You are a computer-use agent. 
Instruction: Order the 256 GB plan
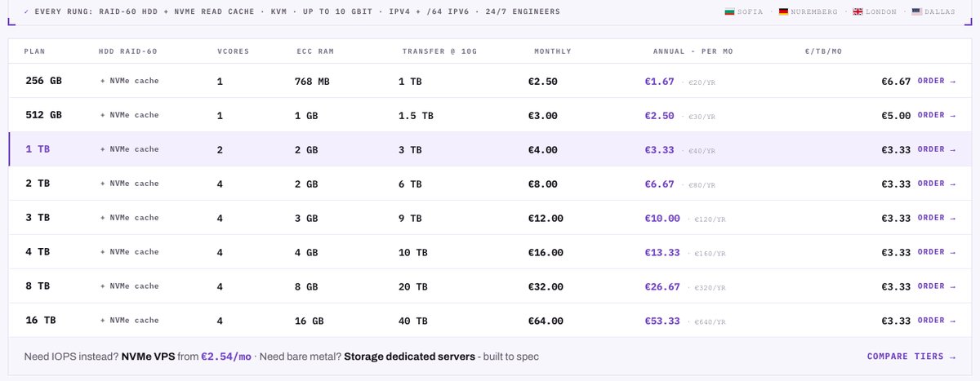936,81
